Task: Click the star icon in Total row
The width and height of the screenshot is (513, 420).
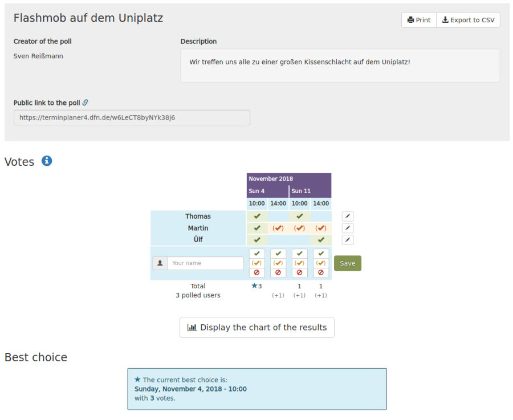Action: [x=254, y=286]
